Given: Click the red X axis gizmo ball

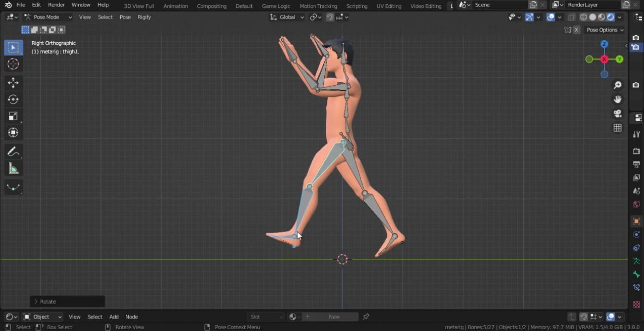Looking at the screenshot, I should pyautogui.click(x=604, y=59).
